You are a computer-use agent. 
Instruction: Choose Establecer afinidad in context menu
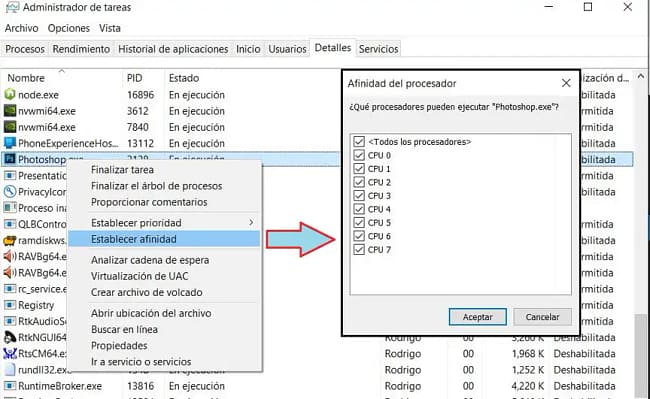coord(164,239)
